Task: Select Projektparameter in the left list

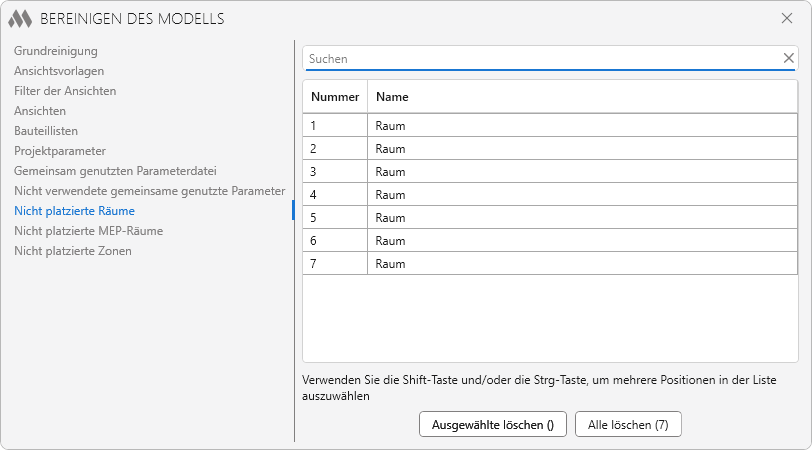Action: click(60, 151)
